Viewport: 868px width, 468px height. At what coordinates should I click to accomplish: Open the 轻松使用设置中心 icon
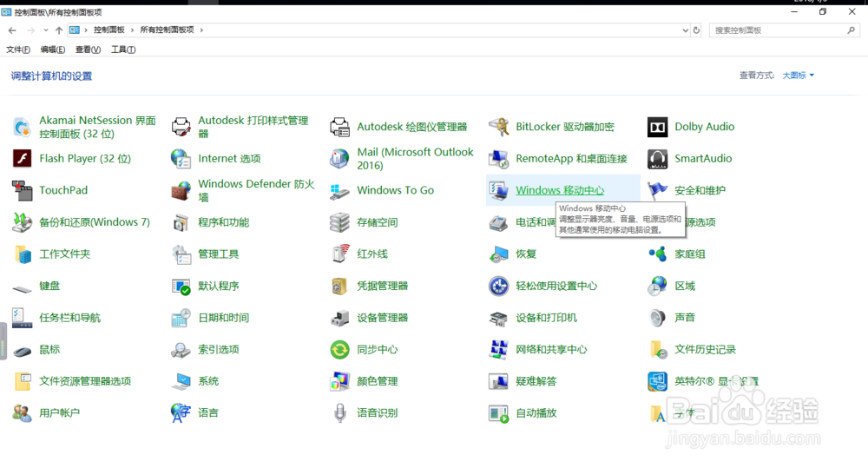[x=499, y=286]
